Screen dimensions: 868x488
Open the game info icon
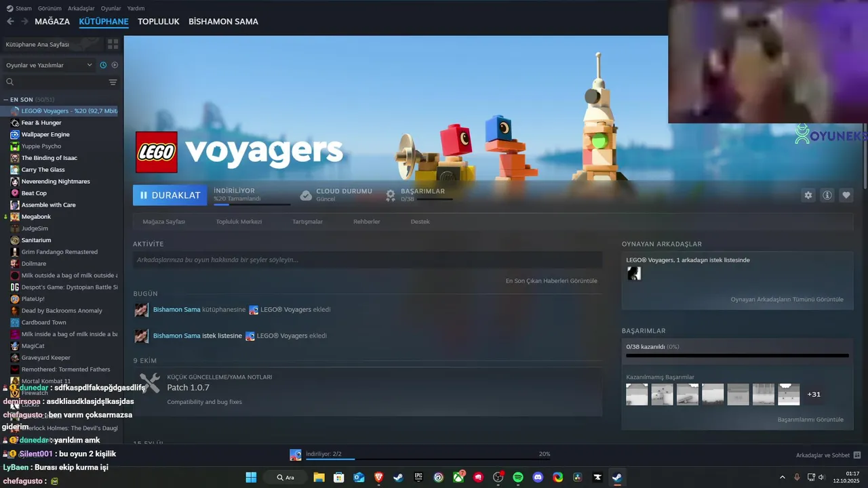pos(827,195)
